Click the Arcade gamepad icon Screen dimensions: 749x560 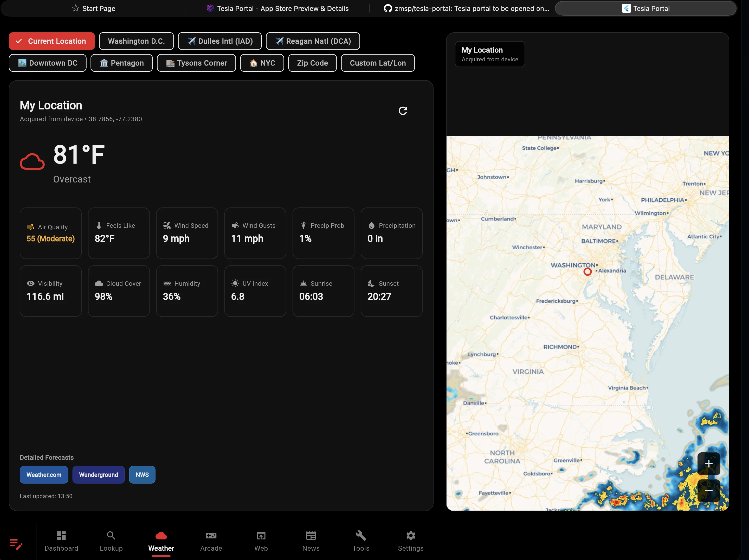211,535
